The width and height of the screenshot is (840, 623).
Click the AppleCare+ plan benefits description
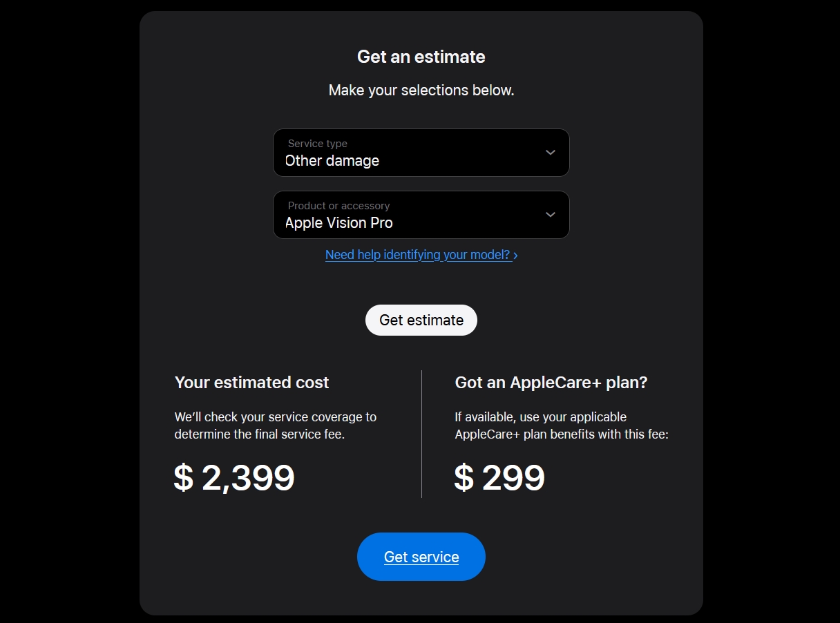(x=562, y=426)
